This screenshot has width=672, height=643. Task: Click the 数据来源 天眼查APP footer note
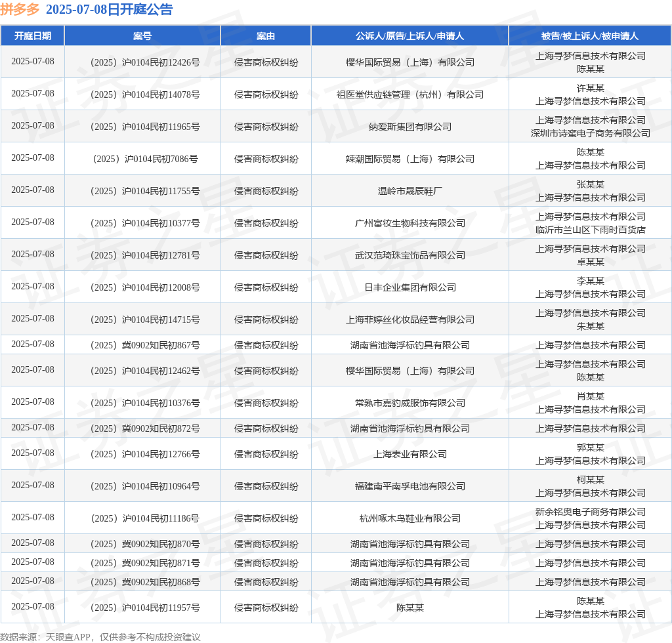tap(100, 637)
